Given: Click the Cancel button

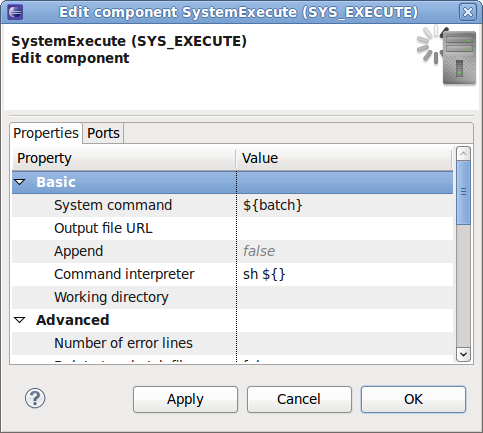Looking at the screenshot, I should tap(299, 399).
